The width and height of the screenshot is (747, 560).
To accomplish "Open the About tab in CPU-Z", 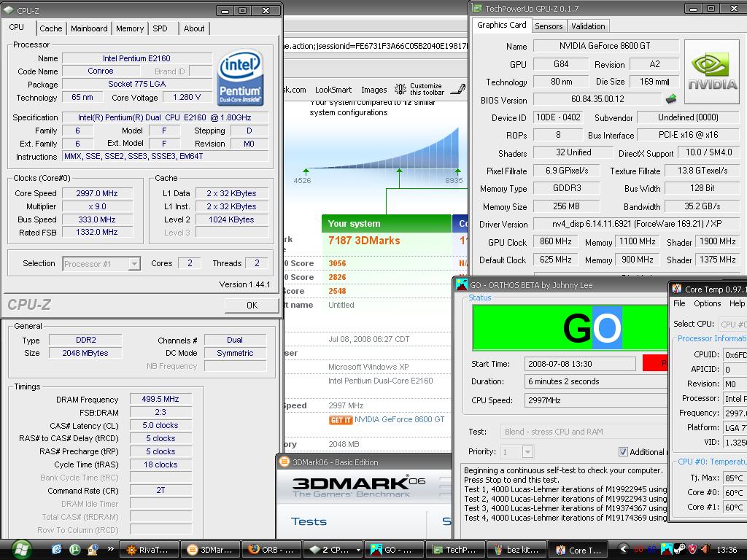I will 194,28.
